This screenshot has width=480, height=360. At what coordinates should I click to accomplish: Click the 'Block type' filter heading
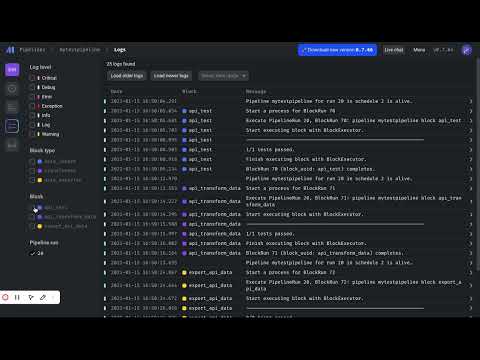(x=42, y=150)
